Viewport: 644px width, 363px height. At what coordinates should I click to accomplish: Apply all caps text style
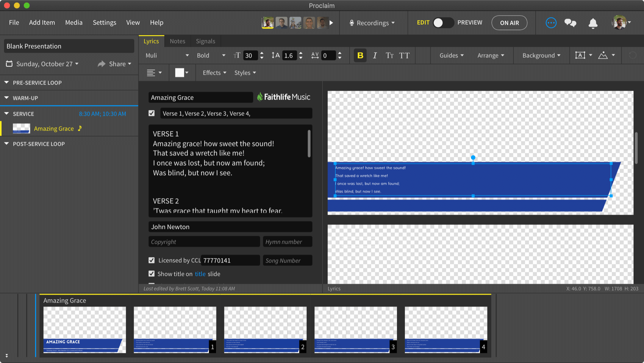(x=404, y=55)
